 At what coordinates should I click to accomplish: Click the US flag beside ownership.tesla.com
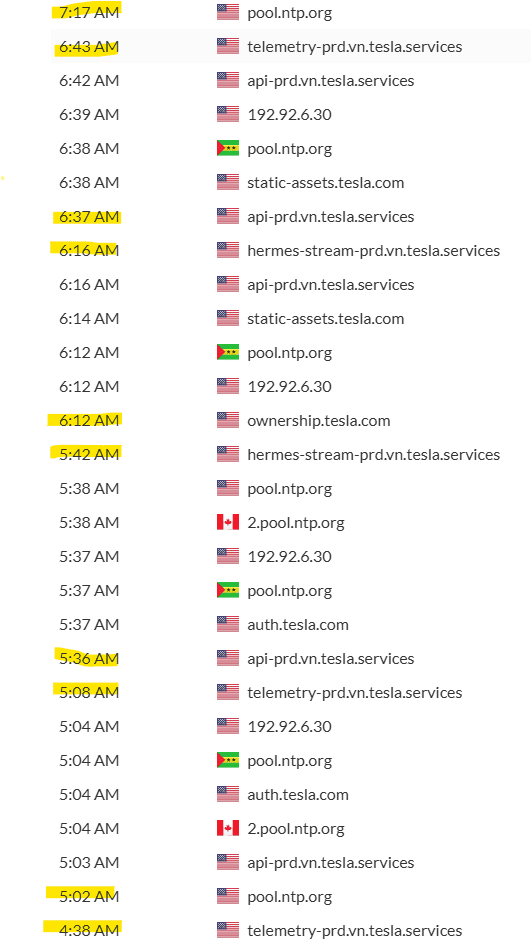click(x=227, y=420)
